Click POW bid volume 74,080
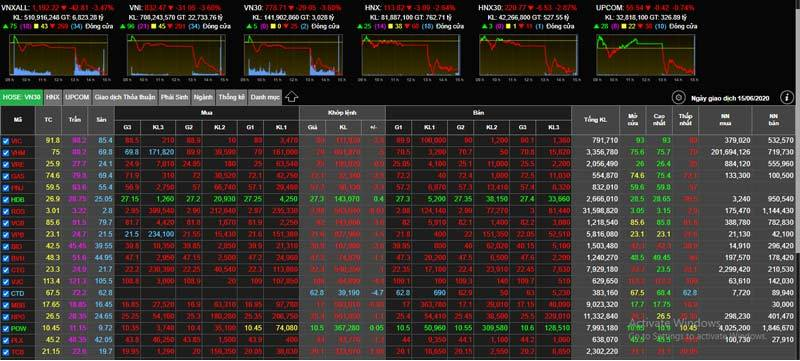Screen dimensions: 800x361 (x=287, y=328)
